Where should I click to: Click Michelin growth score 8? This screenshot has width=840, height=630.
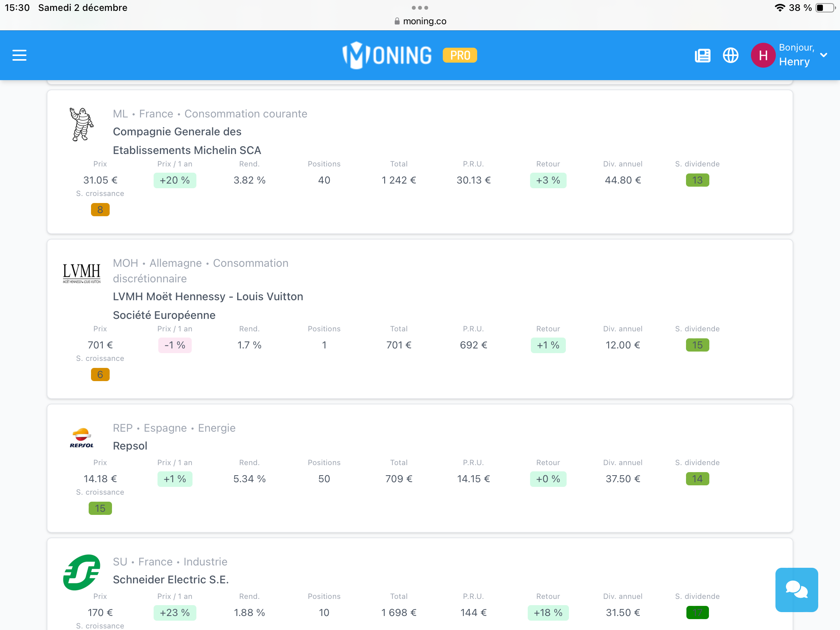pos(100,210)
